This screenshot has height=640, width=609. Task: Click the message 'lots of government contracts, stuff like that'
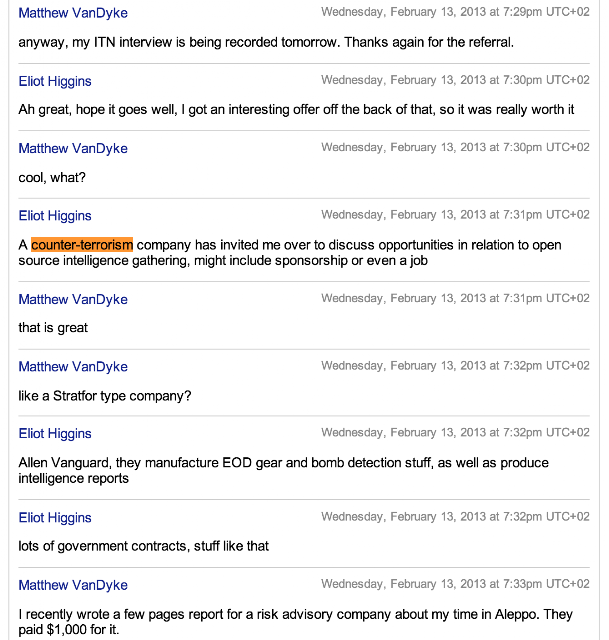click(x=144, y=547)
